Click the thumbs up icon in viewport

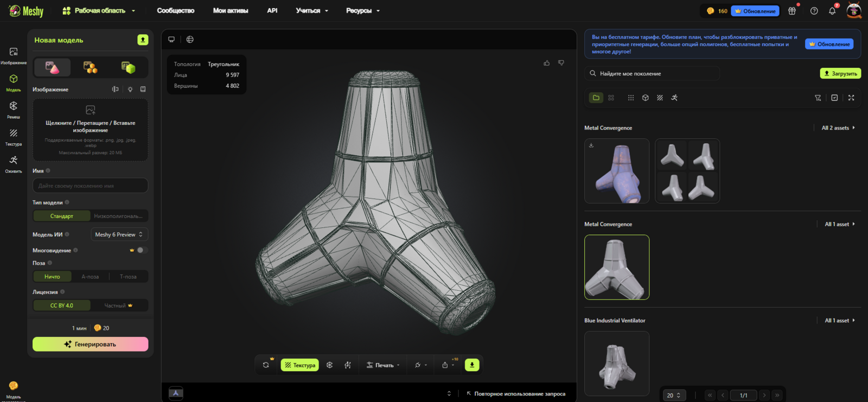(546, 63)
